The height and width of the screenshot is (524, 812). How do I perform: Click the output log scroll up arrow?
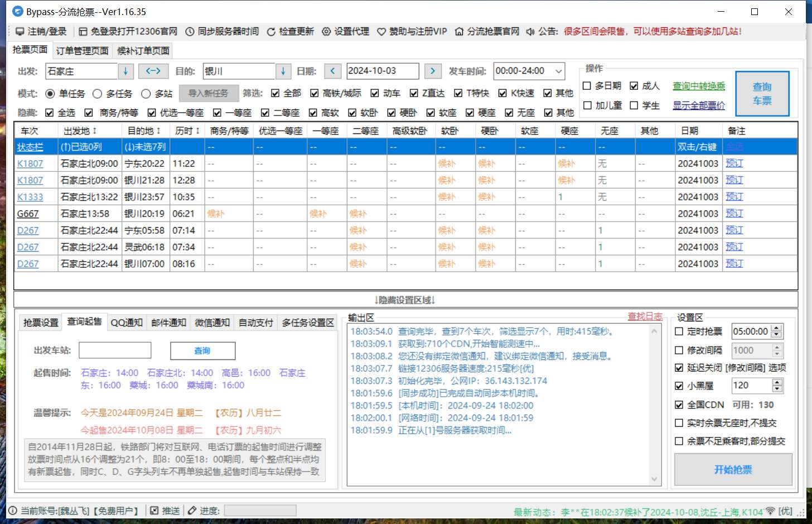click(654, 331)
